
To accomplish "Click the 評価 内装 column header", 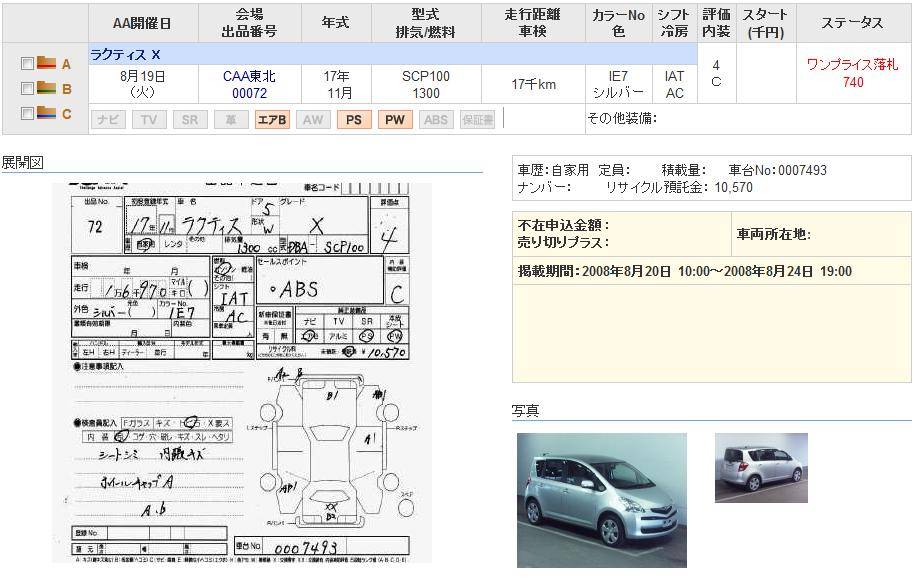I will 717,23.
